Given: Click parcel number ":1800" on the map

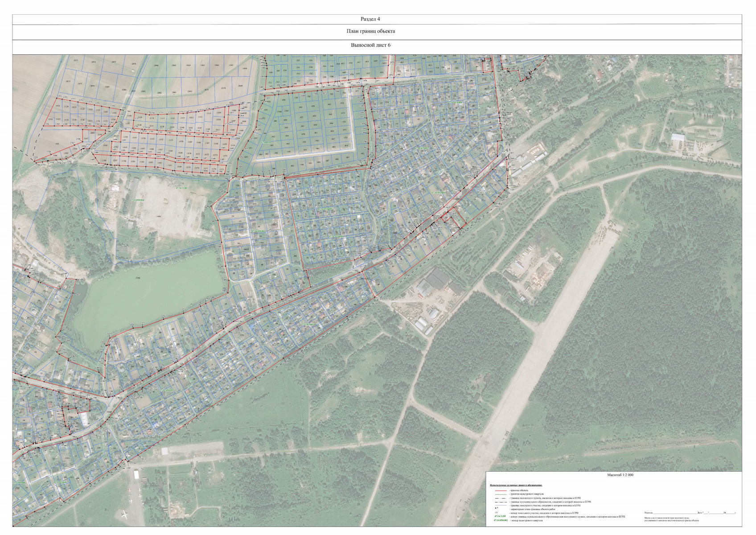Looking at the screenshot, I should tap(159, 216).
